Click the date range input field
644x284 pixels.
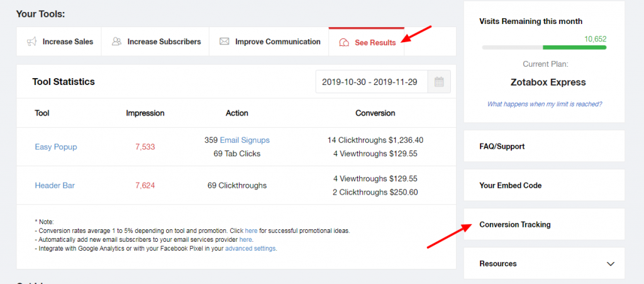click(x=372, y=82)
